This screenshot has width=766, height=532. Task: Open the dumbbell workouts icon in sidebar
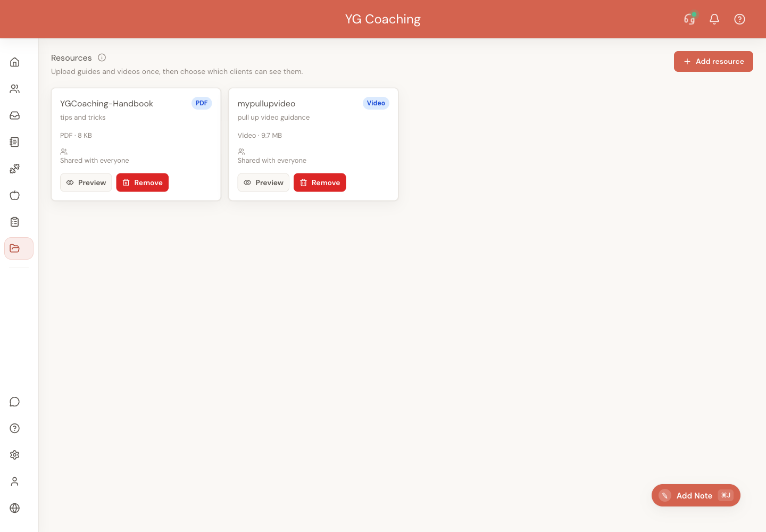click(x=15, y=169)
